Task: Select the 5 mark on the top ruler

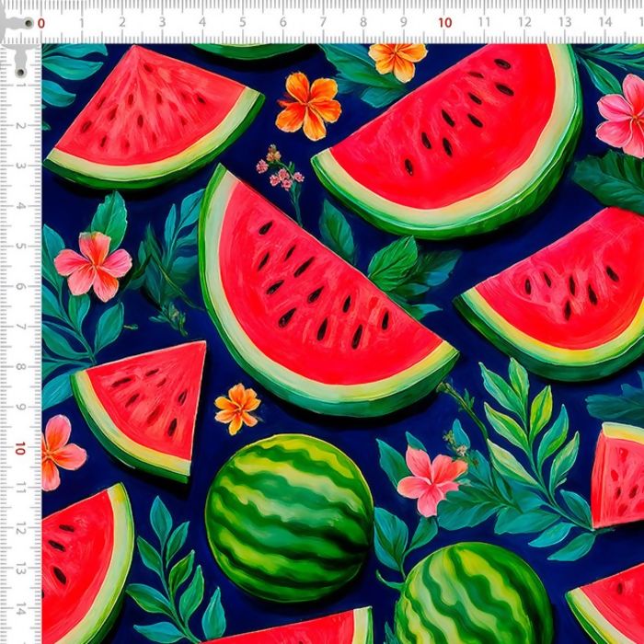Action: [x=242, y=23]
